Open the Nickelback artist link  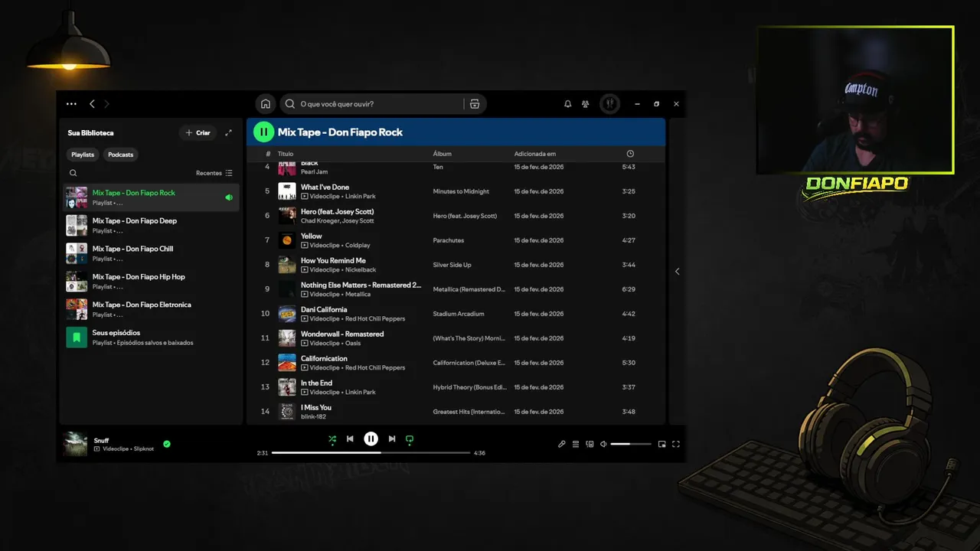tap(361, 270)
